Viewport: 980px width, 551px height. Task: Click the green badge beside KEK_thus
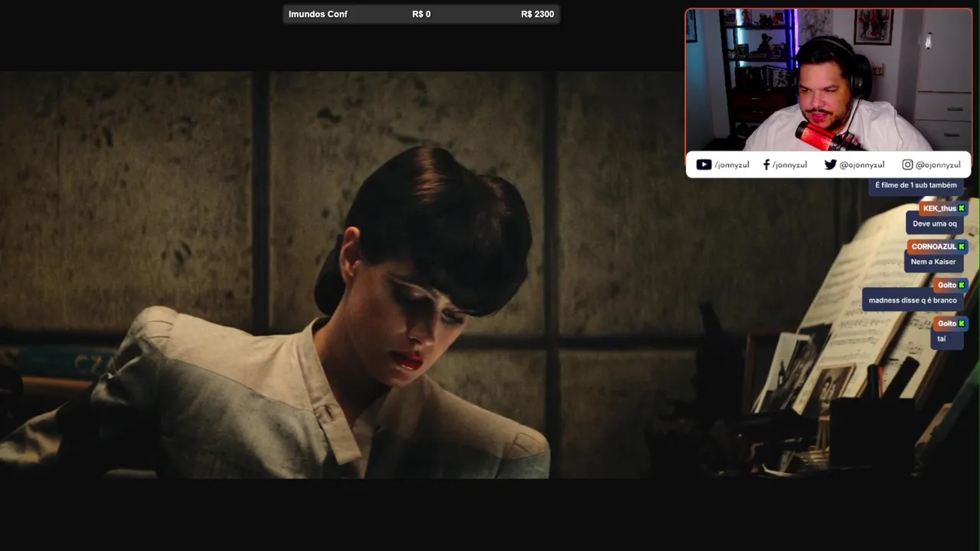pos(962,208)
